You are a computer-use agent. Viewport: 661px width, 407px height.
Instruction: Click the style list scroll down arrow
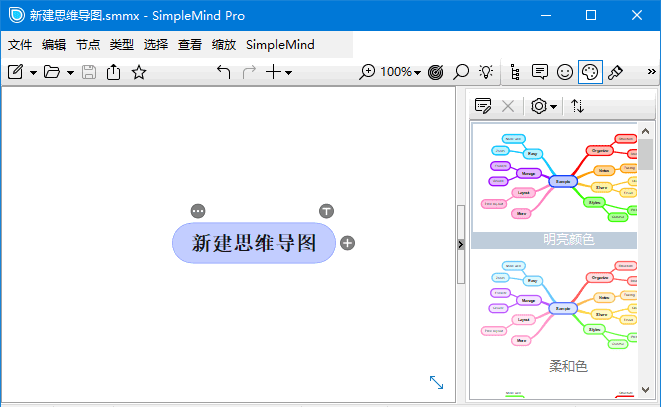pyautogui.click(x=645, y=390)
